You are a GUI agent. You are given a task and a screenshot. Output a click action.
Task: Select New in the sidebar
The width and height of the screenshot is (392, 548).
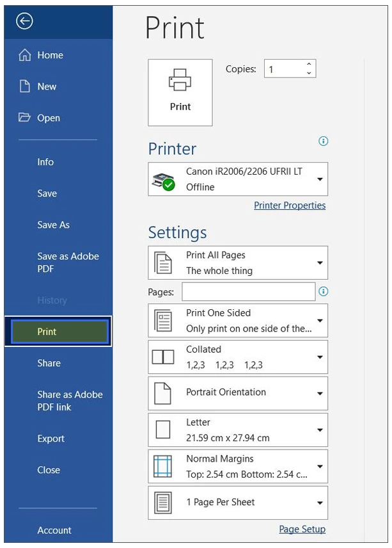point(47,86)
